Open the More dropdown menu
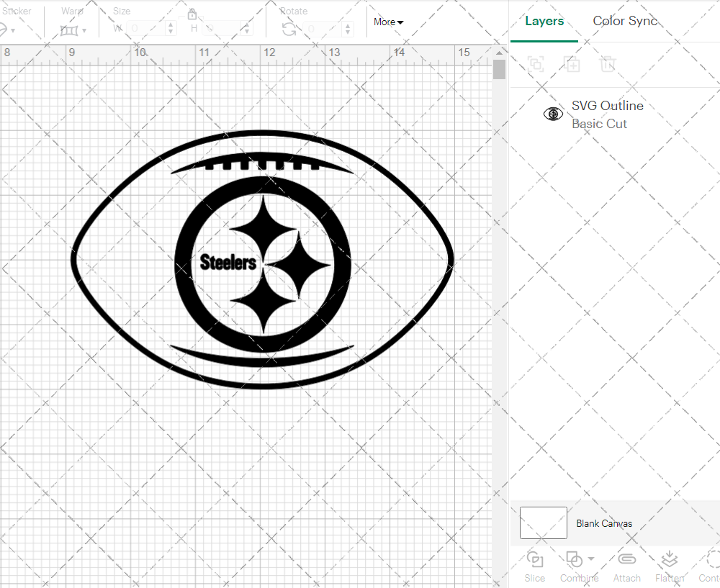This screenshot has width=720, height=588. click(x=388, y=22)
